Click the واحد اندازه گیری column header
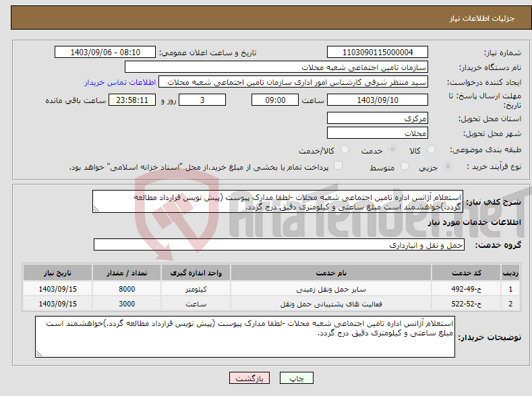This screenshot has height=396, width=532. (196, 273)
